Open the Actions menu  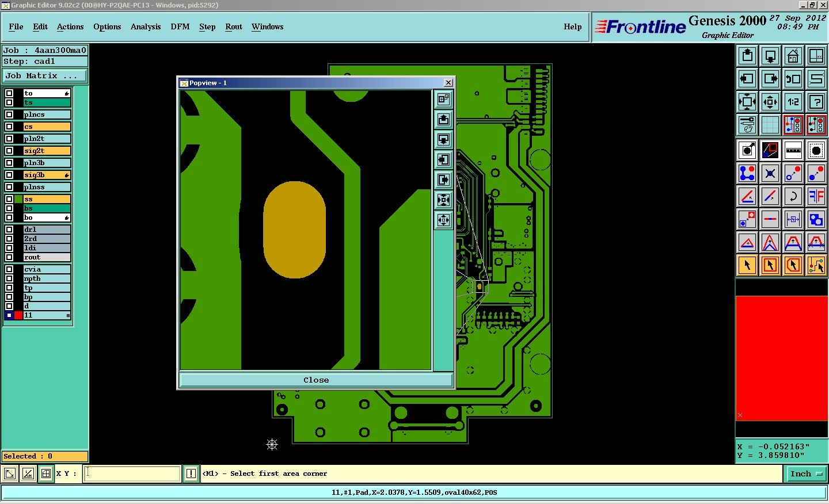pos(70,27)
